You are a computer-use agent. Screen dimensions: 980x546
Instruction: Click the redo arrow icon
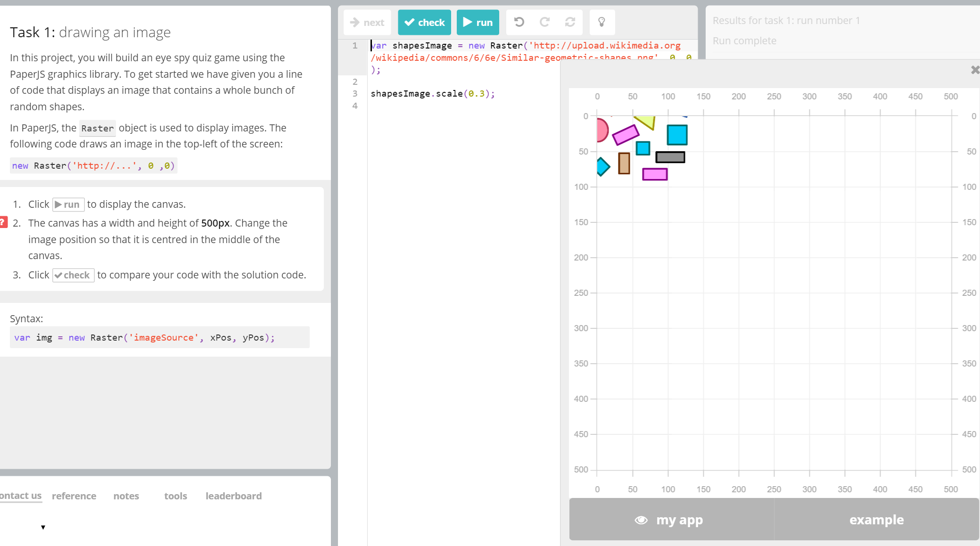[544, 22]
